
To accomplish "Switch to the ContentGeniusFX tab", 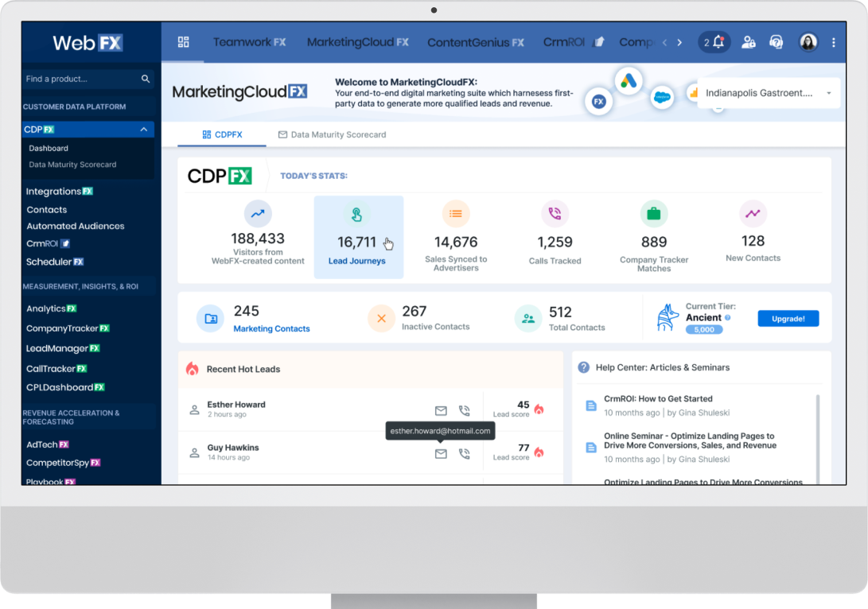I will tap(476, 43).
